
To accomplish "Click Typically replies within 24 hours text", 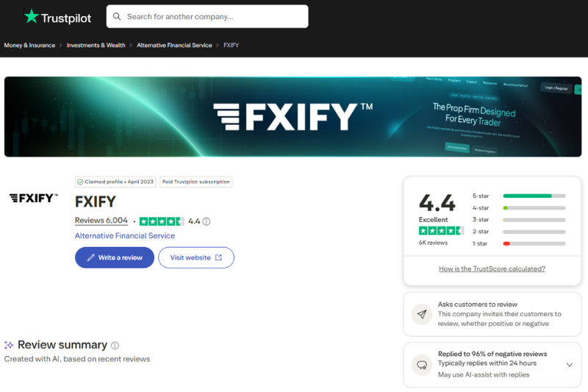I will [487, 363].
